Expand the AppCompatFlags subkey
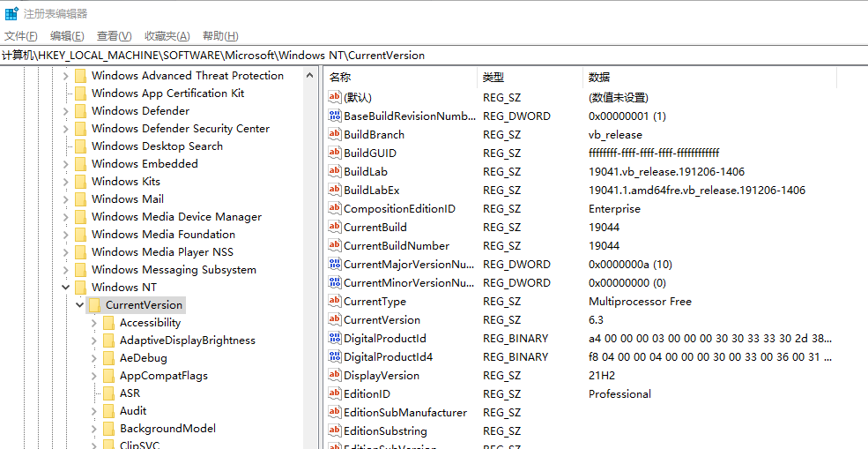The height and width of the screenshot is (449, 868). click(x=94, y=376)
